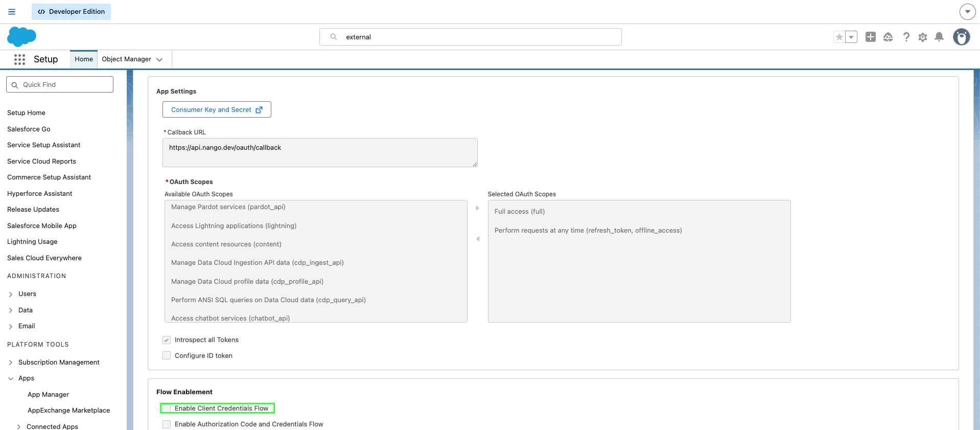
Task: Expand the Data section chevron
Action: click(11, 310)
